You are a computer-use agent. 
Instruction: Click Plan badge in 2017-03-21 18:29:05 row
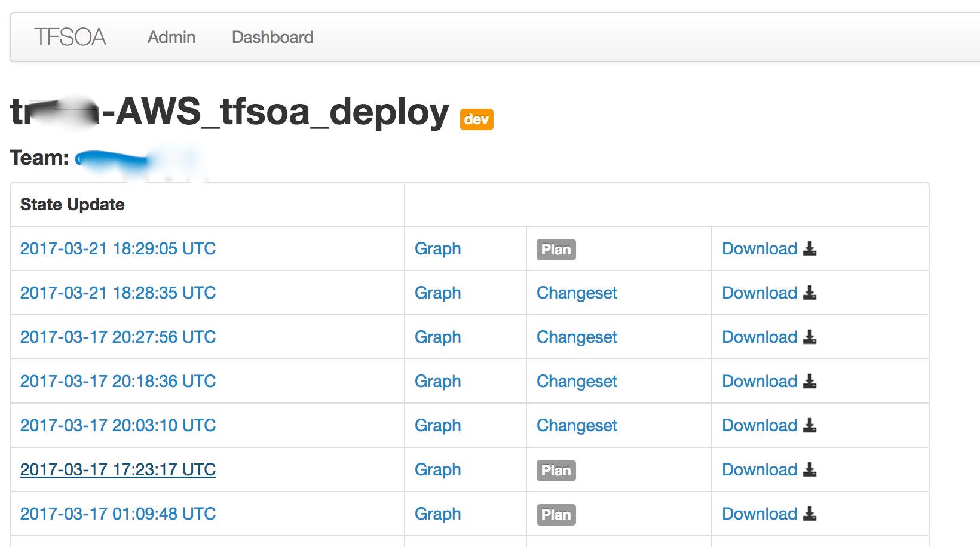pyautogui.click(x=556, y=250)
